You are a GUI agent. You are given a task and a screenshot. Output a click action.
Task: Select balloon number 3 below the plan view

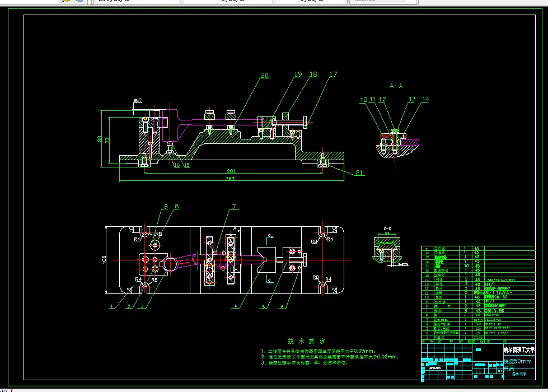tap(142, 306)
